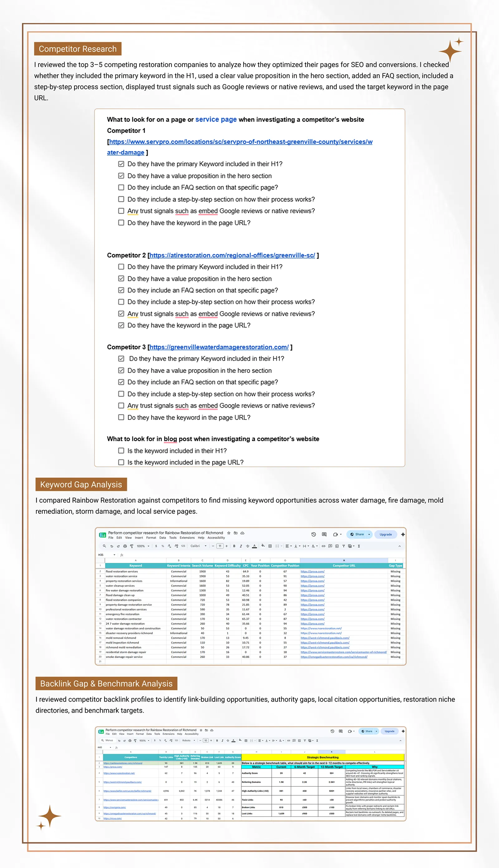Toggle bold in the Keyword sheet toolbar
499x868 pixels.
(x=234, y=546)
